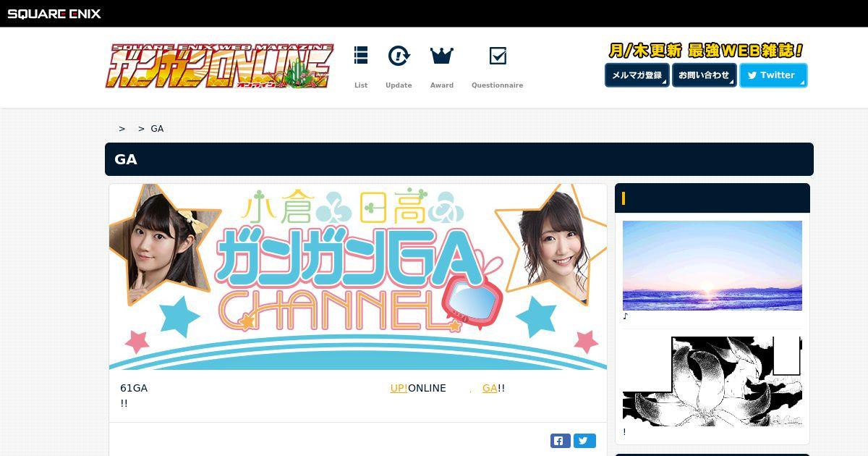Click the Gangan ONLINE magazine logo

click(219, 67)
